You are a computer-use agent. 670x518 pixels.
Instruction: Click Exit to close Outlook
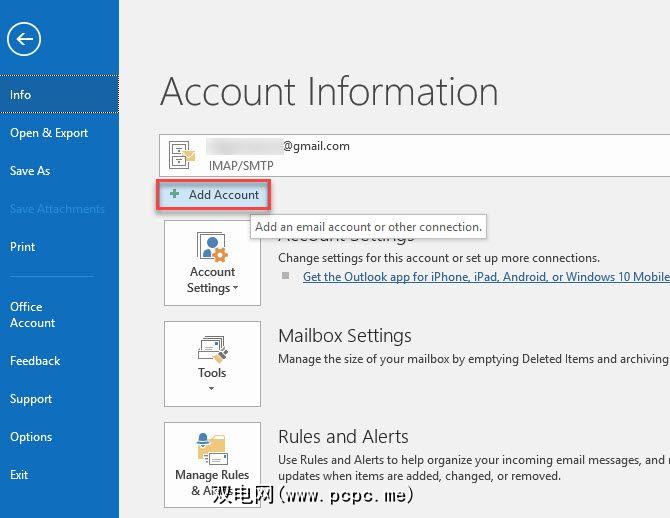[19, 475]
